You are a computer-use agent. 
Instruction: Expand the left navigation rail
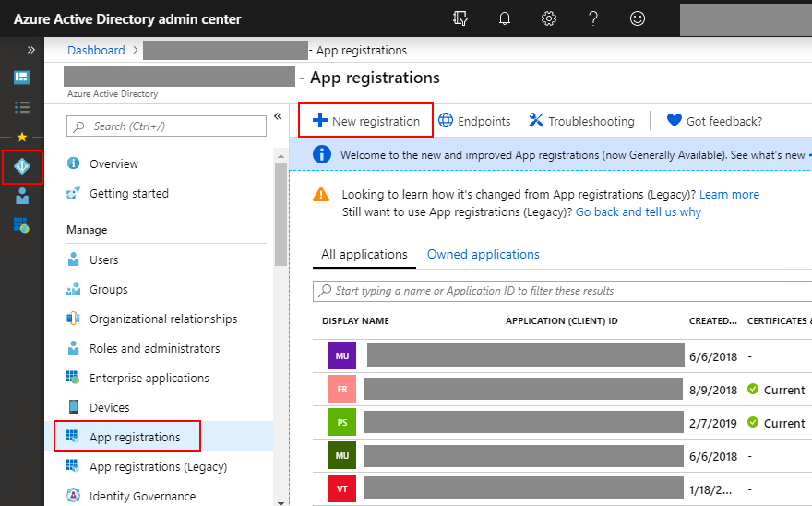(31, 50)
